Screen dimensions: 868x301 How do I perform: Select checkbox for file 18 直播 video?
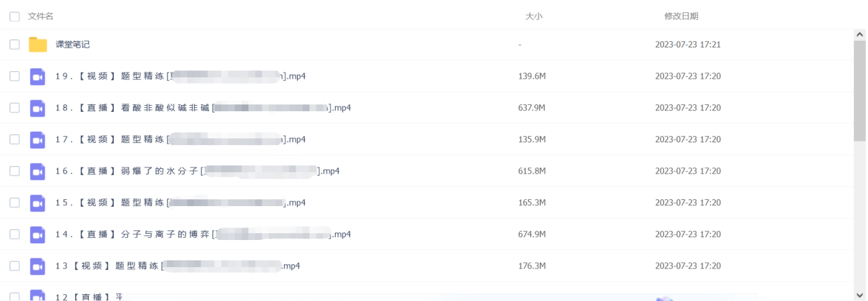click(14, 108)
